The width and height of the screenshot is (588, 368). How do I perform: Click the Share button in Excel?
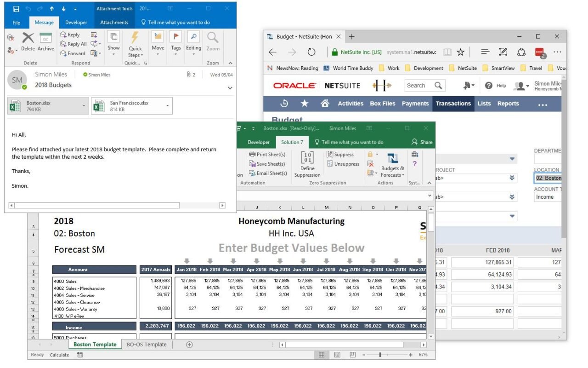422,142
